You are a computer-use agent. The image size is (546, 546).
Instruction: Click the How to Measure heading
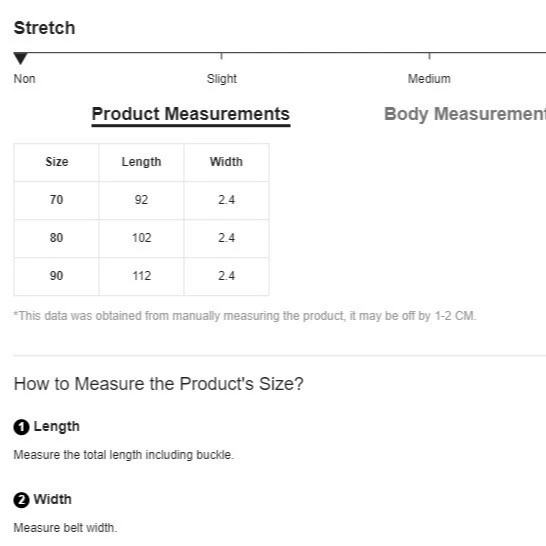[158, 384]
